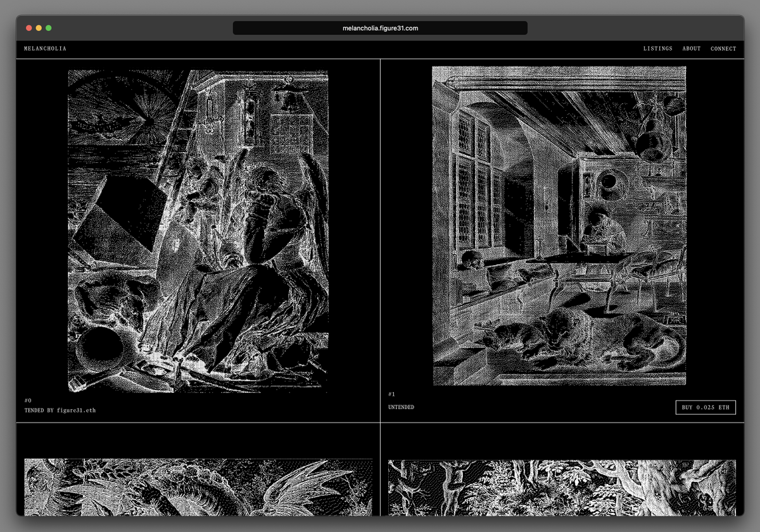Go to the LISTINGS page
The image size is (760, 532).
[x=658, y=49]
